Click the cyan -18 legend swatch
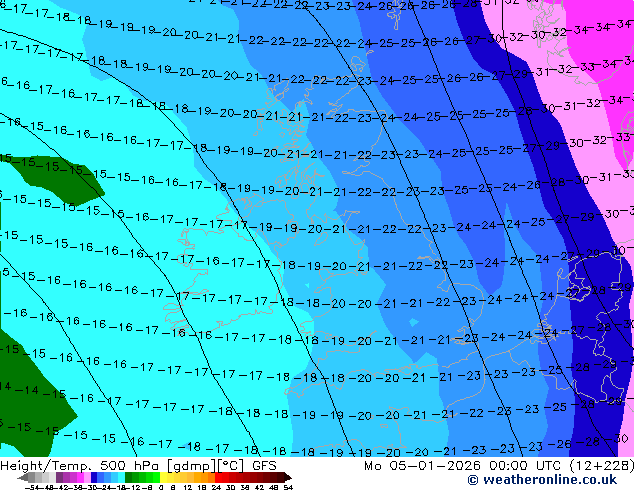634x490 pixels. point(122,477)
